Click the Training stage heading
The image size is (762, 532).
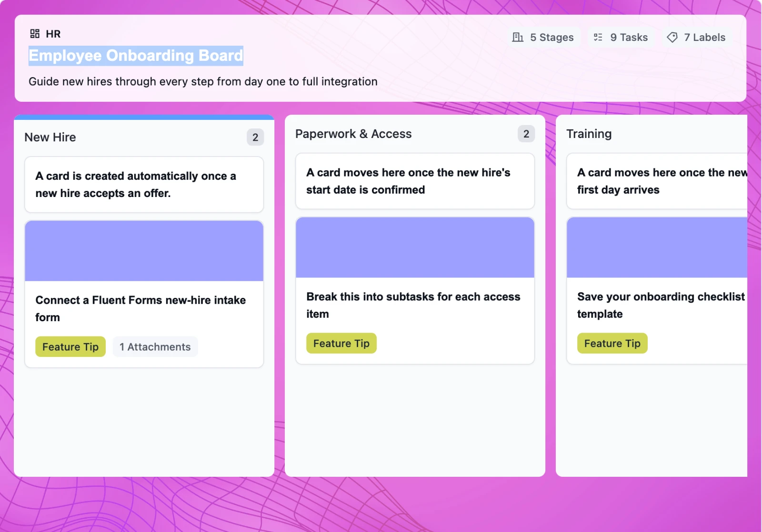[589, 134]
